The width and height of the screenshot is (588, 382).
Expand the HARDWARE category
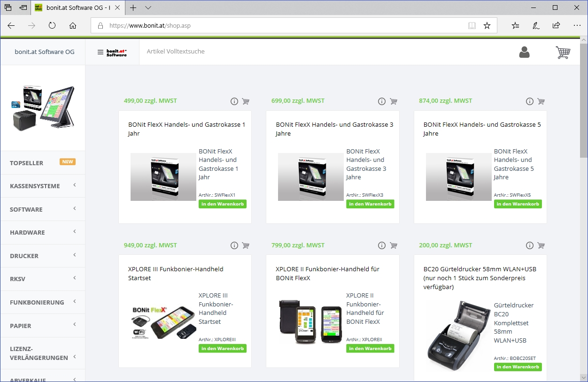pyautogui.click(x=43, y=232)
